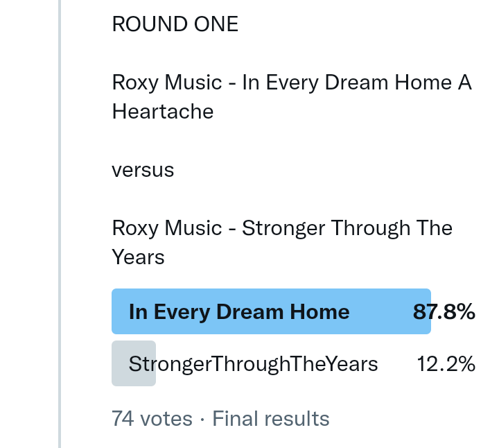This screenshot has width=499, height=448.
Task: Click the "Final results" status label
Action: pos(270,419)
